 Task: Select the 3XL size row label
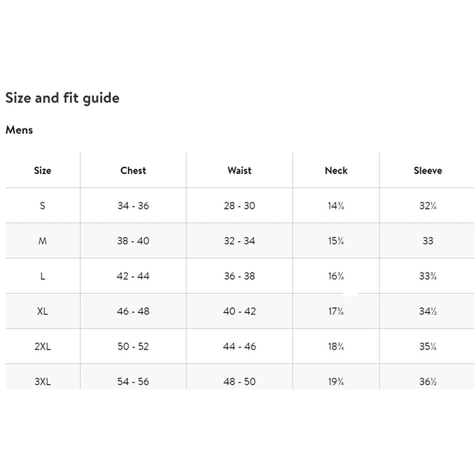(42, 381)
